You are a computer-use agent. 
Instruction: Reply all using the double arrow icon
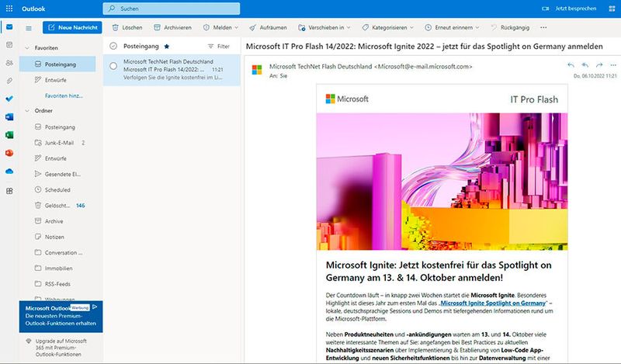tap(585, 65)
